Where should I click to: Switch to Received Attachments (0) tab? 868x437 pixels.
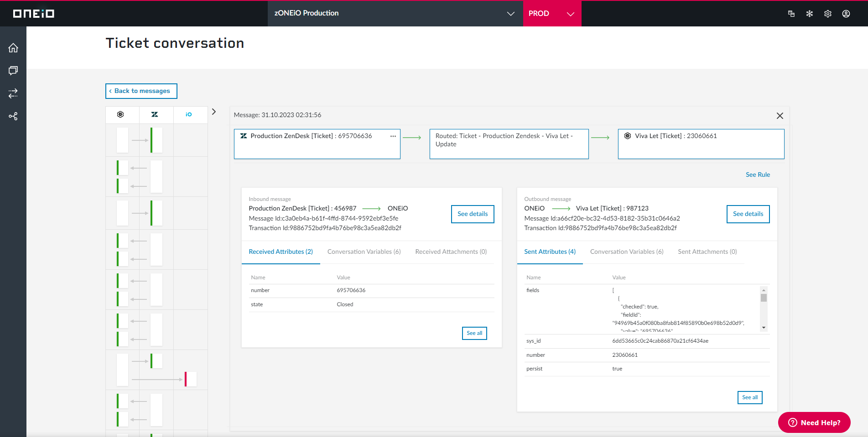[451, 252]
